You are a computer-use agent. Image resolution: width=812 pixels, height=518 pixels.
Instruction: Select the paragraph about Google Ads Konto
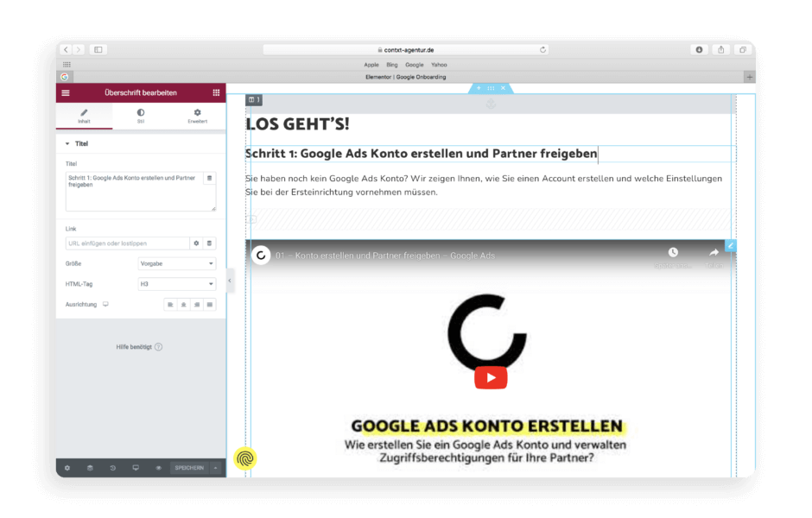pos(484,186)
